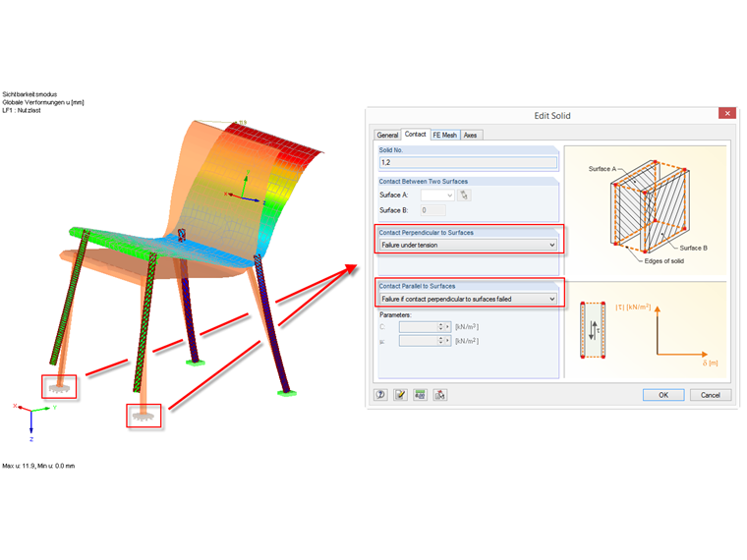Expand the C parameter arrow menu
The height and width of the screenshot is (560, 747).
(x=447, y=326)
